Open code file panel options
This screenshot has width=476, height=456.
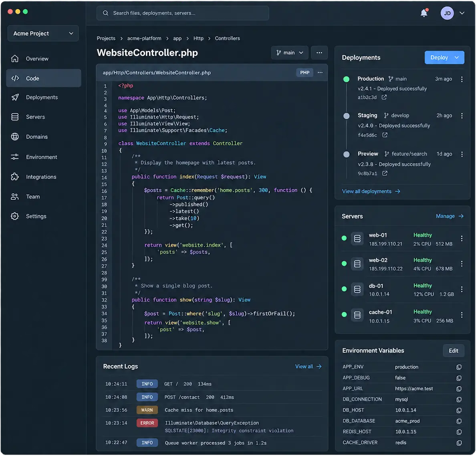[x=320, y=72]
